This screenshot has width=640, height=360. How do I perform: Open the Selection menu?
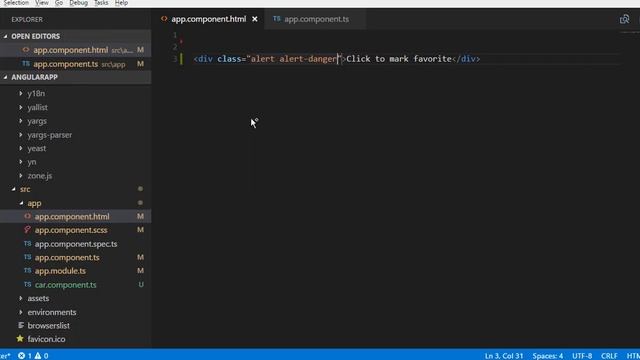(16, 3)
